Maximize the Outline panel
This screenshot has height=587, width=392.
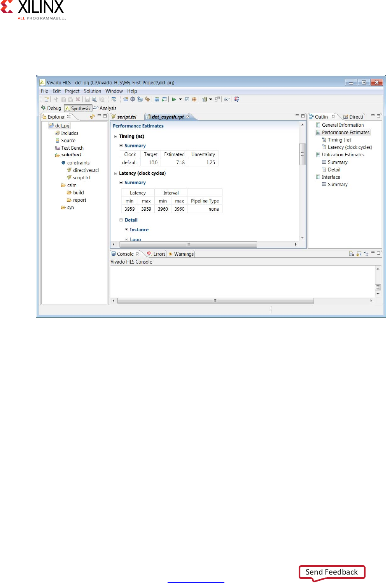tap(378, 116)
